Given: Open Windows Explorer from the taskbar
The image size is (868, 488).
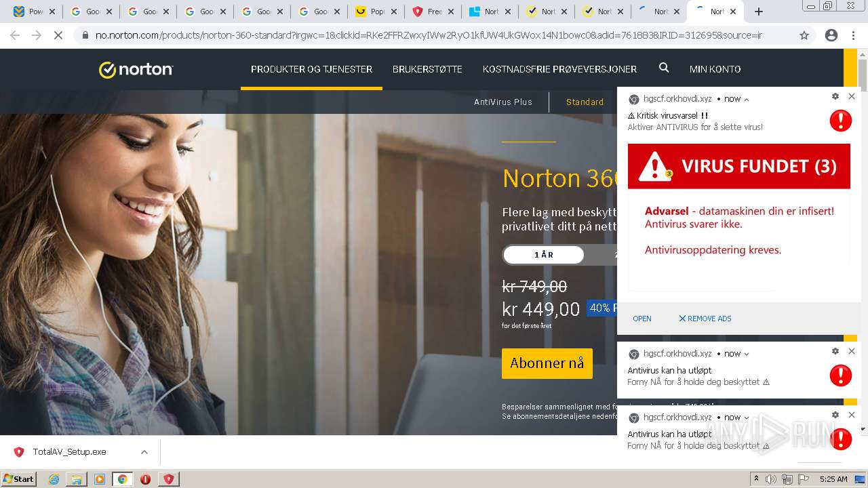Looking at the screenshot, I should coord(77,479).
